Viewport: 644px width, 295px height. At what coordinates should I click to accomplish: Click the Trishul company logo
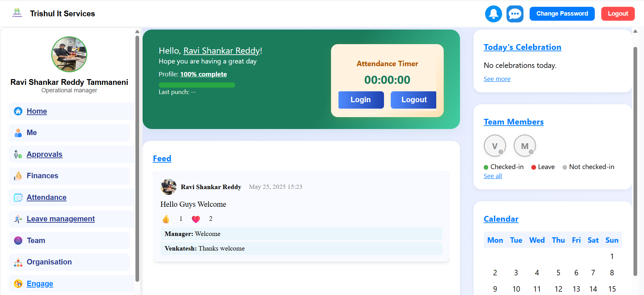point(17,13)
